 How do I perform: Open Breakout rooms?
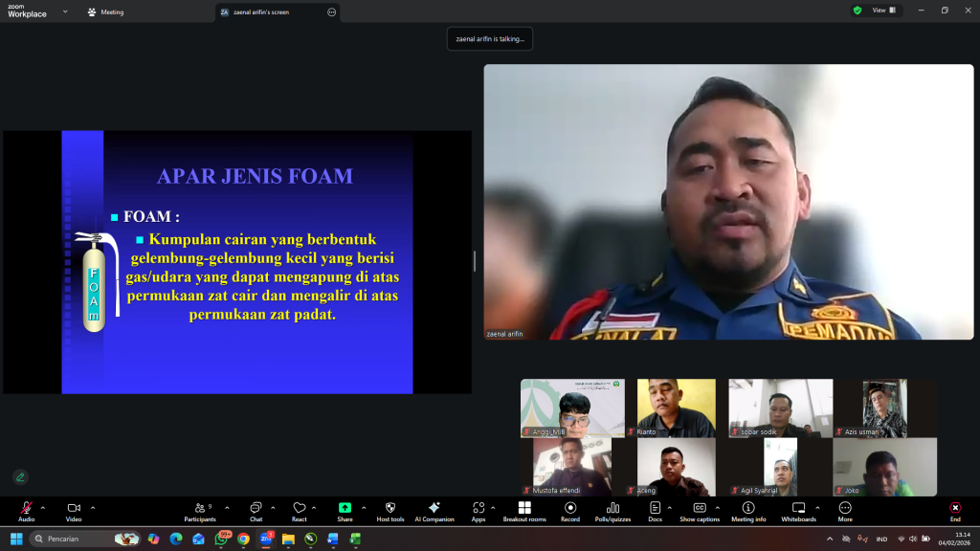pos(524,508)
